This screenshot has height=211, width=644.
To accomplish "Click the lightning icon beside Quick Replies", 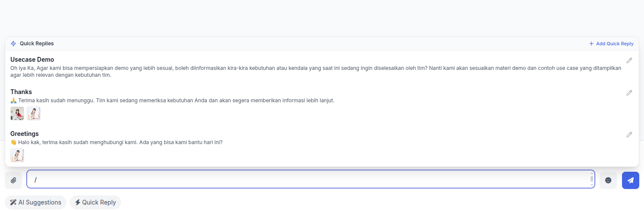I will 13,44.
